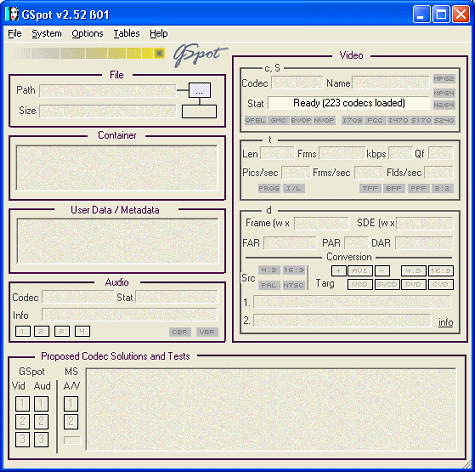Click the I709 indicator
This screenshot has width=475, height=472.
[x=352, y=120]
